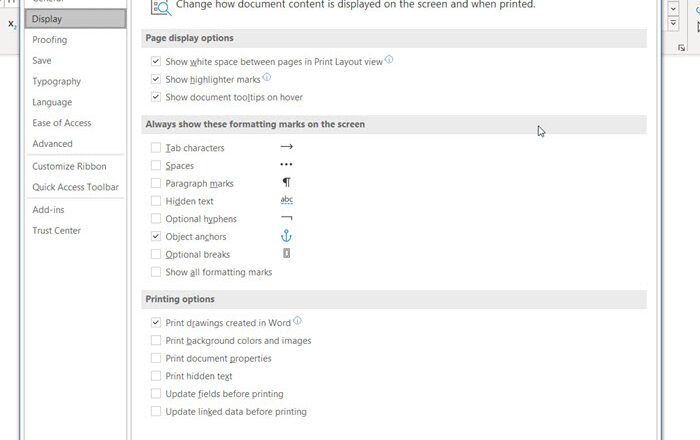The image size is (700, 440).
Task: Click info icon beside highlighter marks option
Action: [267, 78]
